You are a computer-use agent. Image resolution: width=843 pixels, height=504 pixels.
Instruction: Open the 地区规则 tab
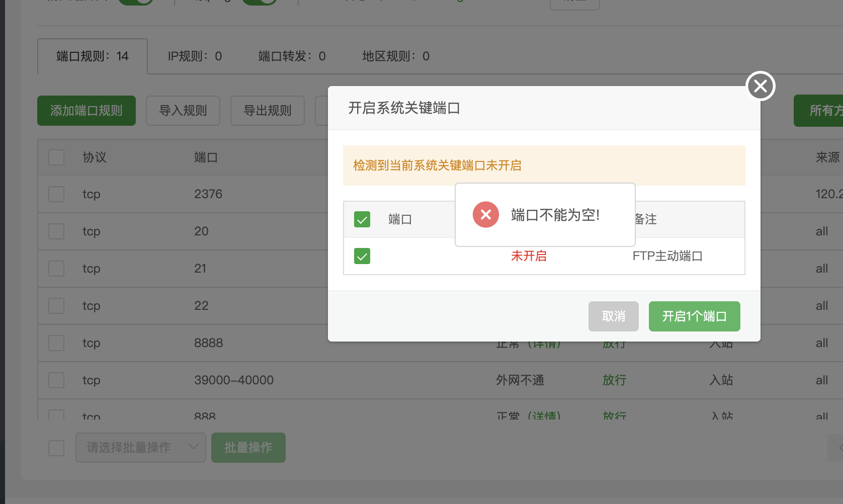396,56
